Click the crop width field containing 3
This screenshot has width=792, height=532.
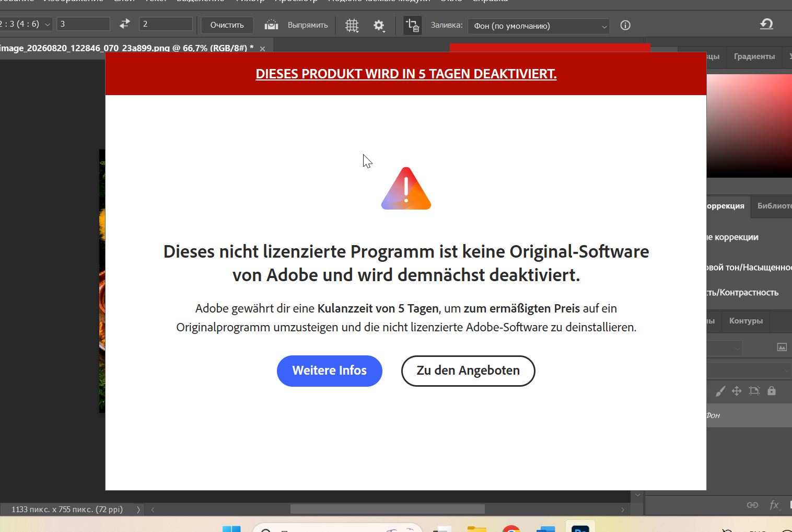pyautogui.click(x=84, y=24)
